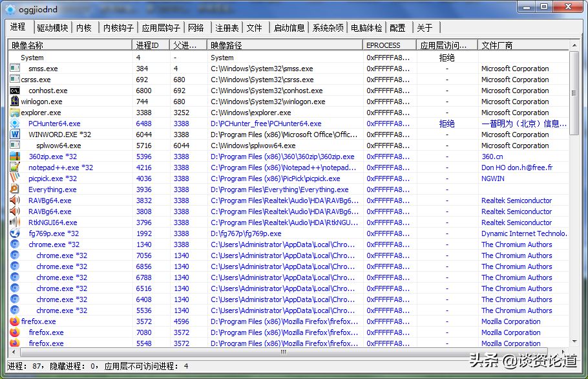
Task: Click the Everything.exe search icon
Action: point(15,189)
